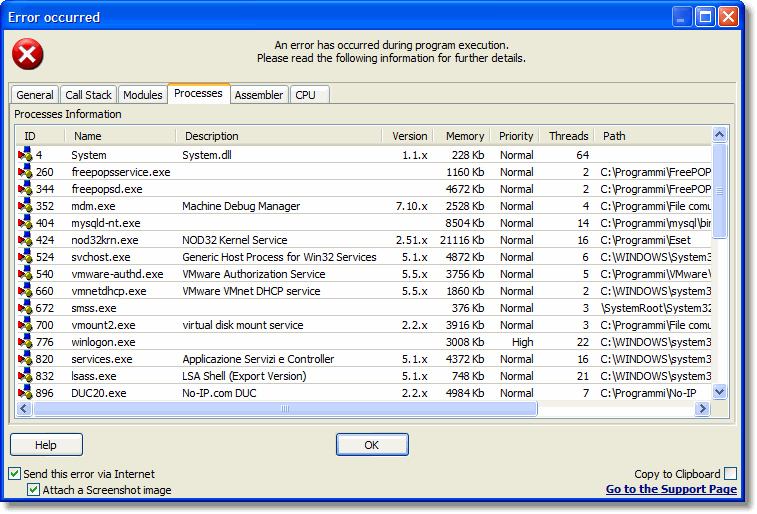Click the icon beside freepopsservice.exe
This screenshot has height=514, width=757.
coord(25,172)
